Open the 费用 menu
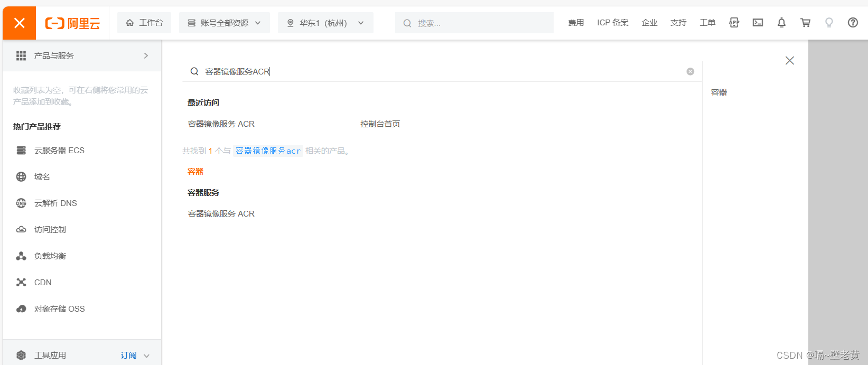The width and height of the screenshot is (868, 365). [x=576, y=23]
